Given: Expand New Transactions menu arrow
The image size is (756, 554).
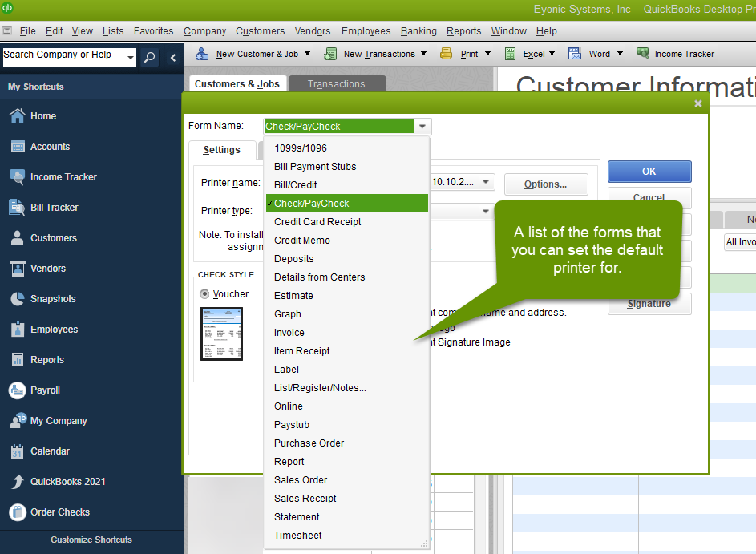Looking at the screenshot, I should point(424,54).
